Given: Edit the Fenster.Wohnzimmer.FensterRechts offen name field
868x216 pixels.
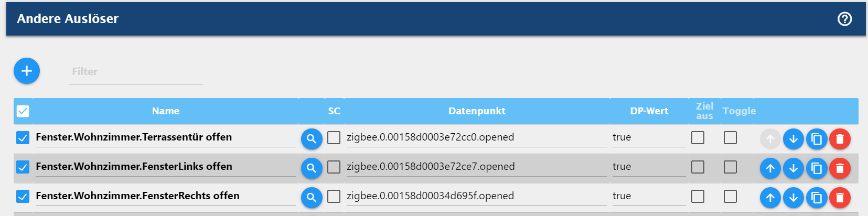Looking at the screenshot, I should pos(165,196).
